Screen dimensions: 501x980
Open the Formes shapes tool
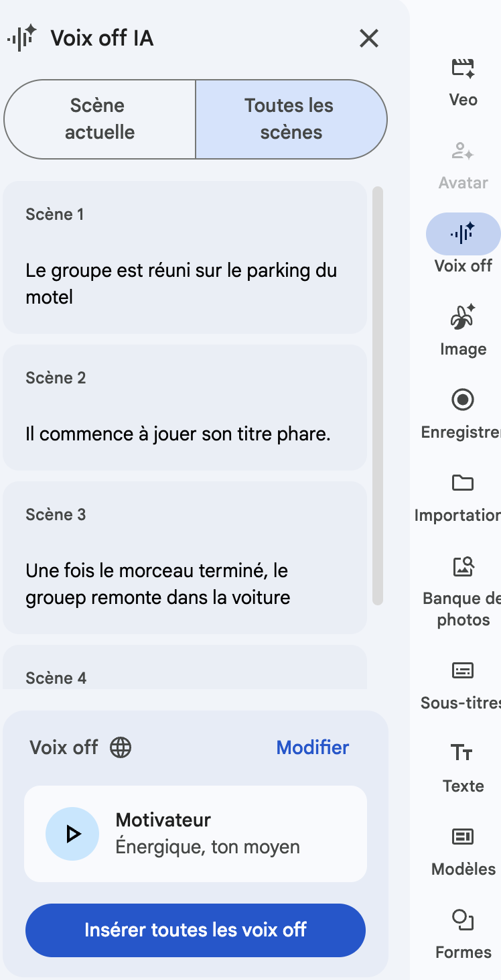(x=463, y=920)
